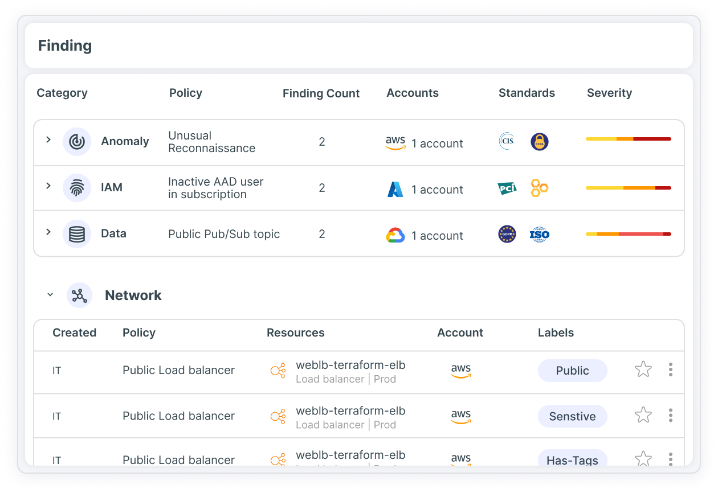This screenshot has height=493, width=718.
Task: Click the CIS standard badge in Anomaly row
Action: [507, 142]
